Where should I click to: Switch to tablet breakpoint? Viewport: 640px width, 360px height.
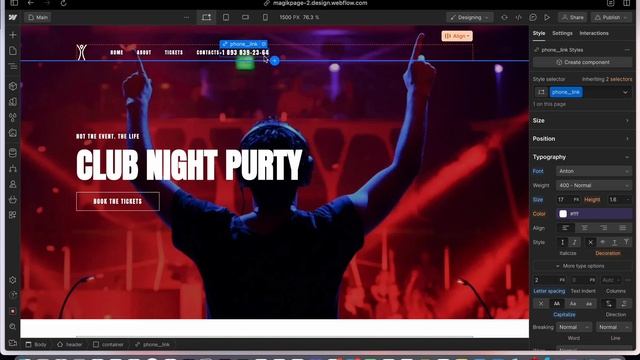[226, 17]
